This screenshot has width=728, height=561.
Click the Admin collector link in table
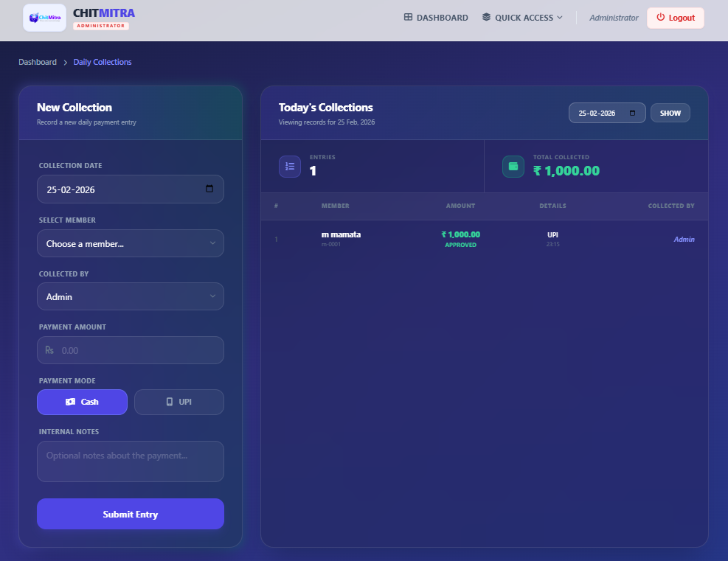tap(684, 240)
